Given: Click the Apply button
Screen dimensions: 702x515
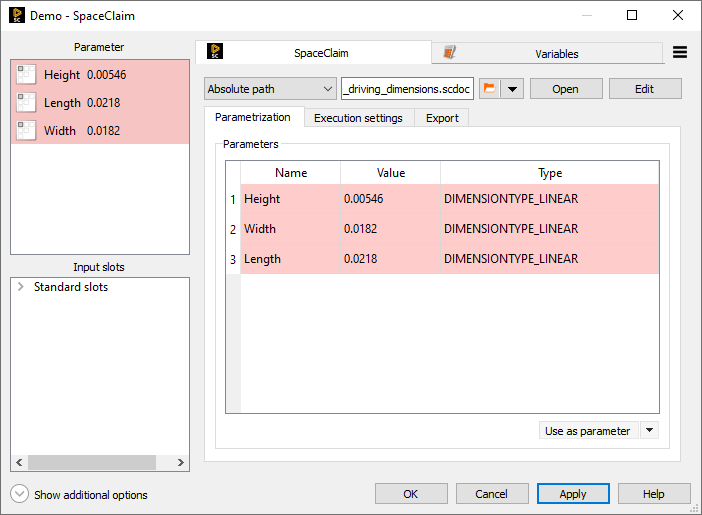Looking at the screenshot, I should (x=573, y=494).
